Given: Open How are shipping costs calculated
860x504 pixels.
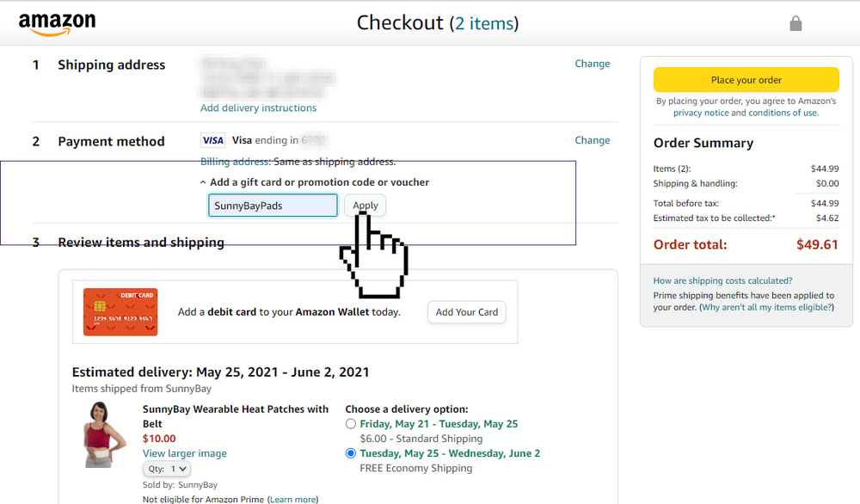Looking at the screenshot, I should 722,280.
